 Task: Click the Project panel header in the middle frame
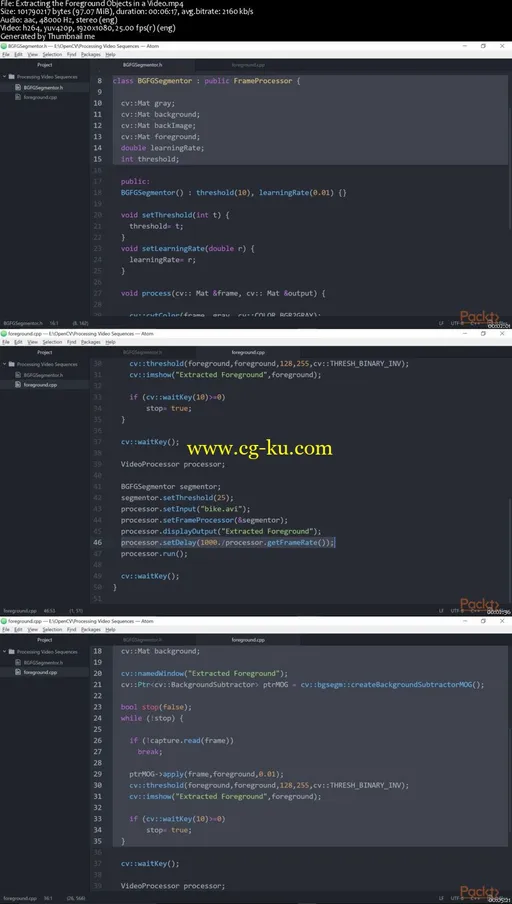(x=44, y=352)
